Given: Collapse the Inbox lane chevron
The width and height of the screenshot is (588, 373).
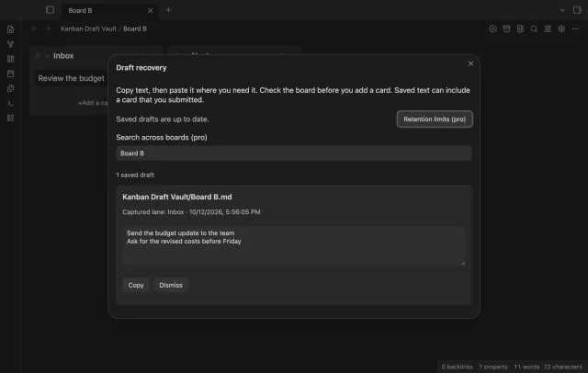Looking at the screenshot, I should [x=47, y=56].
